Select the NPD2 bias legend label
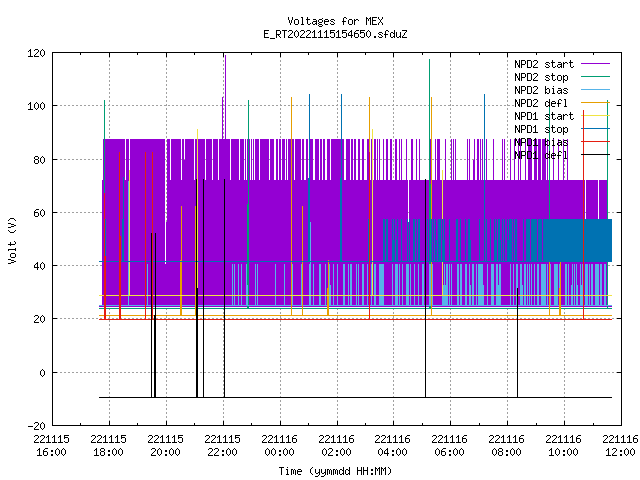Screen dimensions: 640x480 541,90
